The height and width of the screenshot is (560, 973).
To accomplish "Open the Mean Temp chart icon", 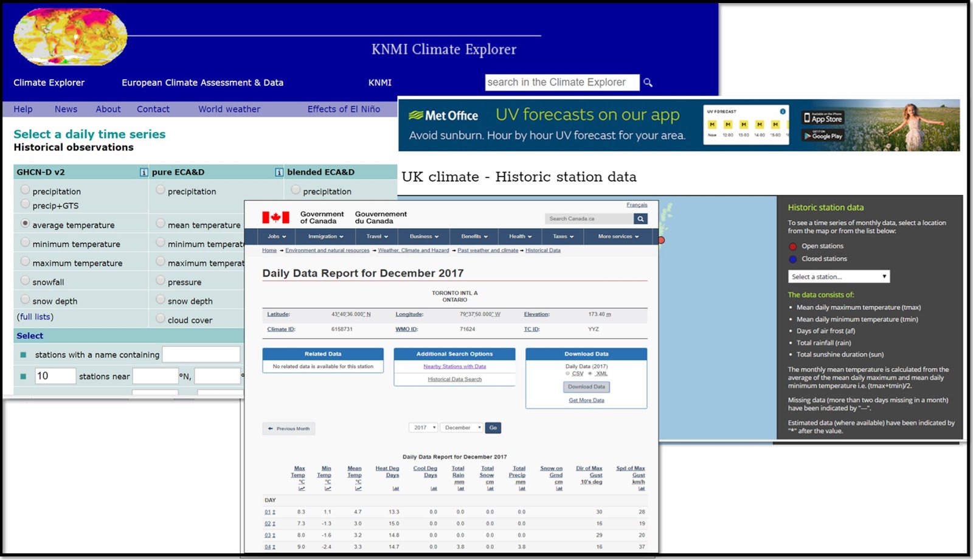I will [x=358, y=489].
